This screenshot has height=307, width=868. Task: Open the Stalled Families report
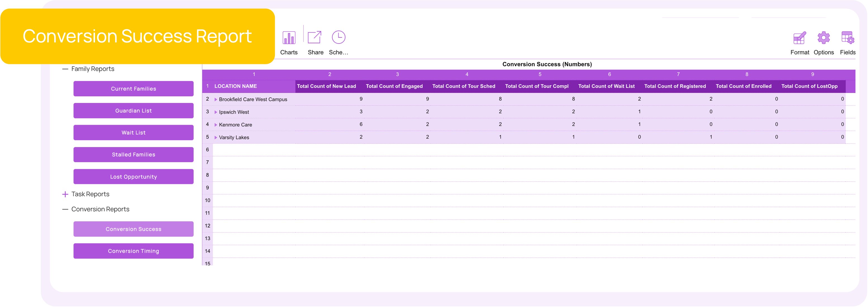click(134, 155)
